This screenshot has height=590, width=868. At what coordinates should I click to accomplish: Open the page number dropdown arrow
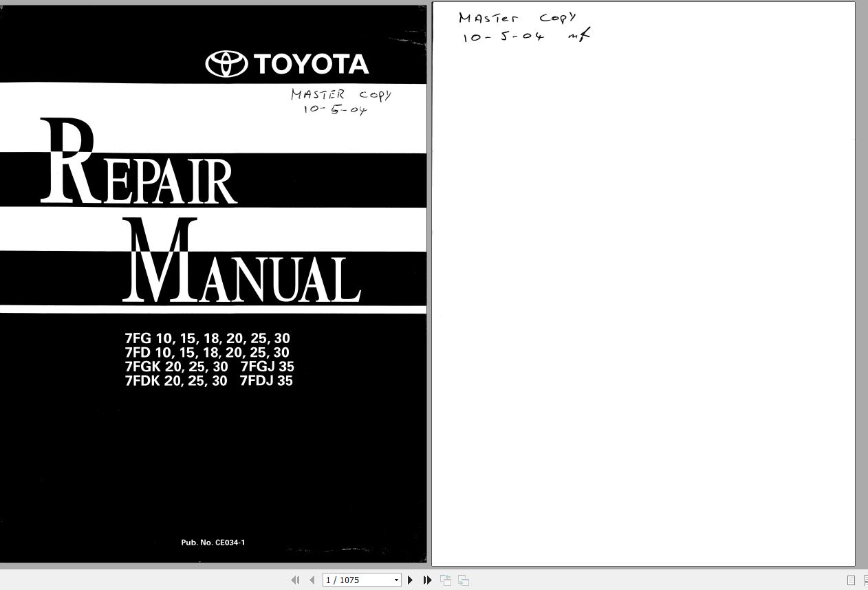pos(396,580)
